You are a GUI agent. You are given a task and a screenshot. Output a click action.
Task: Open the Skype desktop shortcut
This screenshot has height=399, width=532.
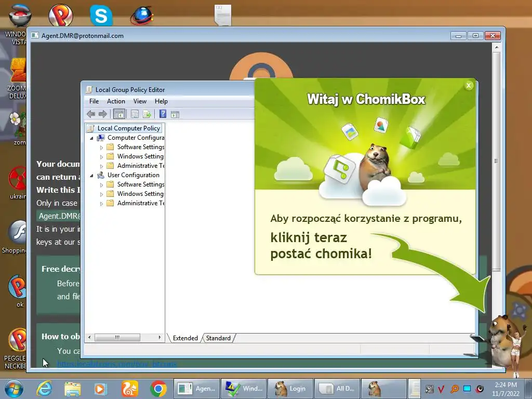click(x=101, y=15)
